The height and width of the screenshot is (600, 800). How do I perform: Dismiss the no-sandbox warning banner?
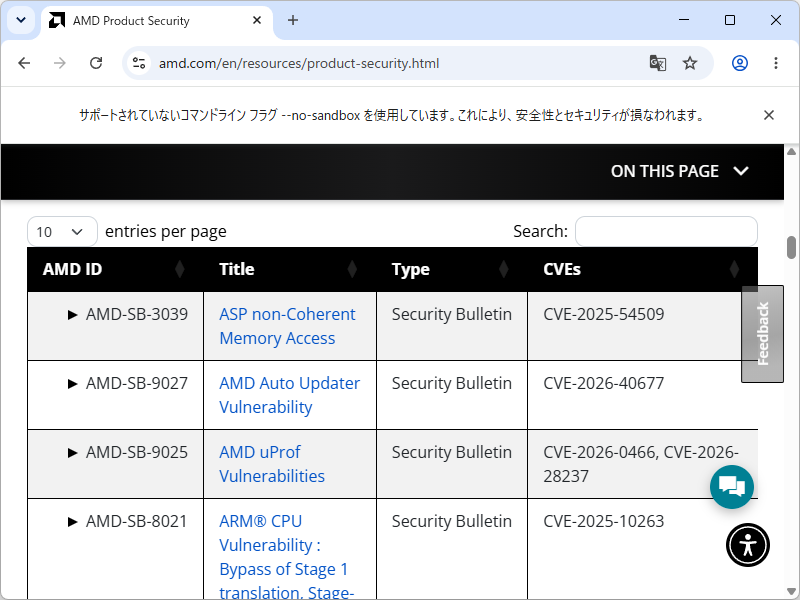coord(769,115)
